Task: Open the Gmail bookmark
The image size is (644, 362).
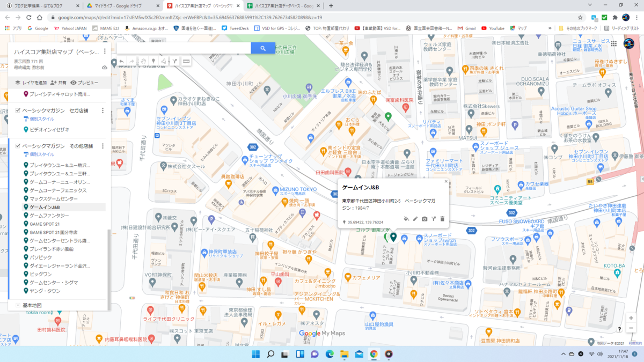Action: pos(467,28)
